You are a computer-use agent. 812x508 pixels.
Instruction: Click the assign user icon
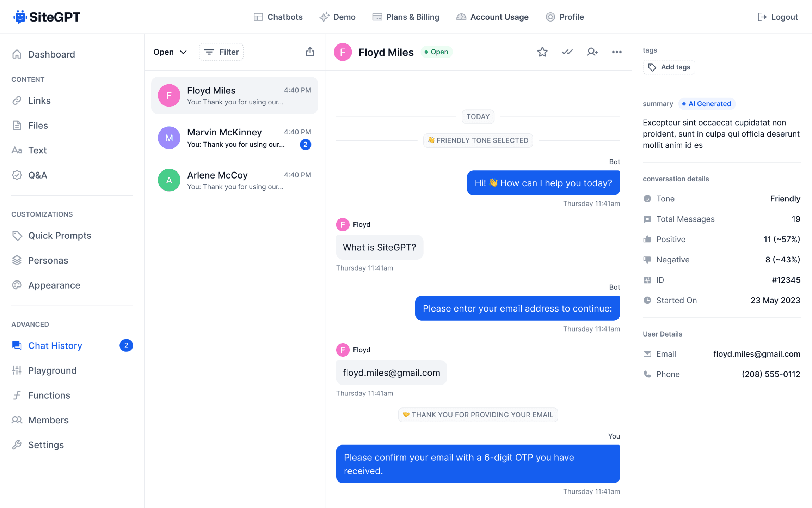(x=592, y=52)
